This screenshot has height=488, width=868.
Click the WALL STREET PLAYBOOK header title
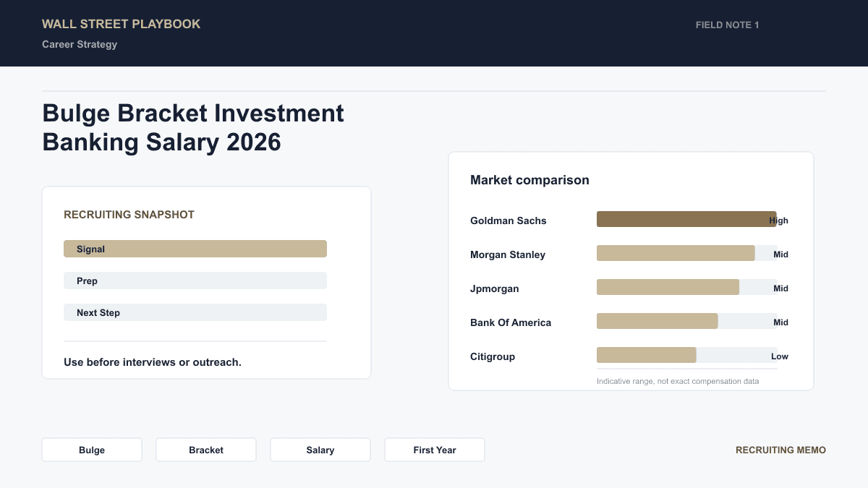pos(122,24)
